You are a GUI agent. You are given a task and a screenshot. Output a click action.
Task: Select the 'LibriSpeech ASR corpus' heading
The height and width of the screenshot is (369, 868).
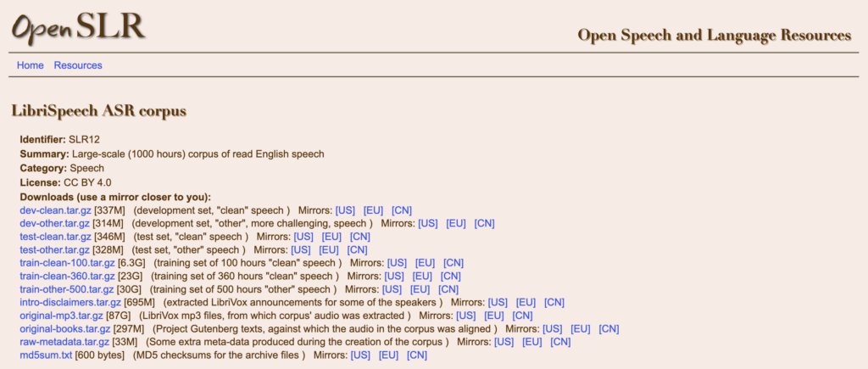tap(99, 111)
